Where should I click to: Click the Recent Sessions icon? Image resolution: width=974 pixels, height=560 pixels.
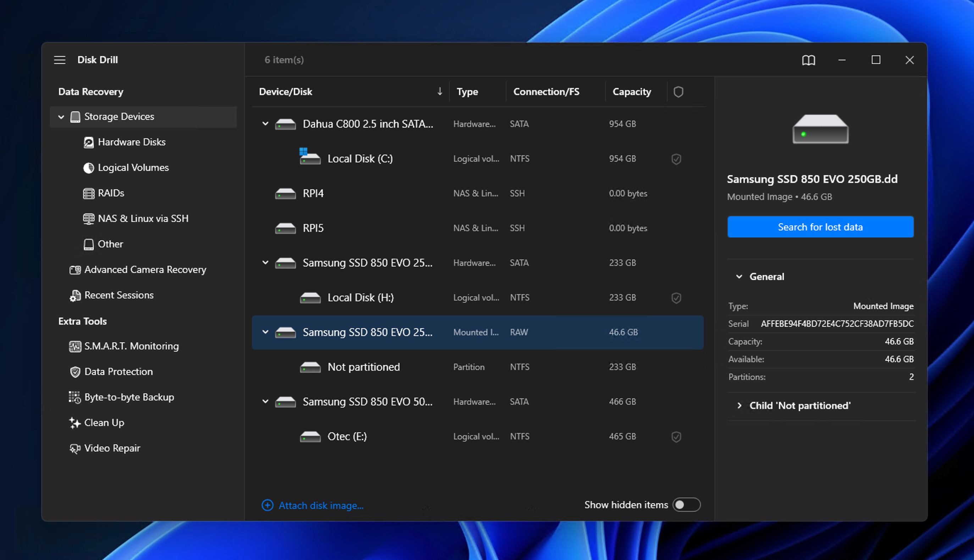[75, 295]
